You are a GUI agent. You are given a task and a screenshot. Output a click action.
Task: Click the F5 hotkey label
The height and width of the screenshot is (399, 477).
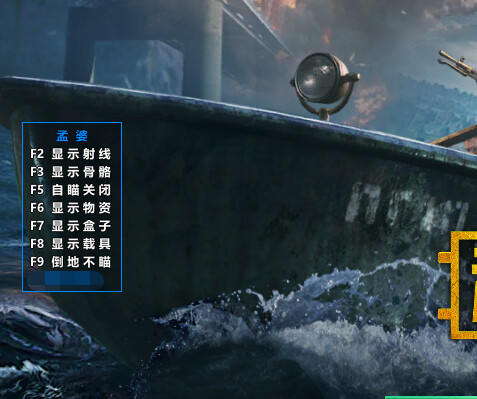[37, 190]
